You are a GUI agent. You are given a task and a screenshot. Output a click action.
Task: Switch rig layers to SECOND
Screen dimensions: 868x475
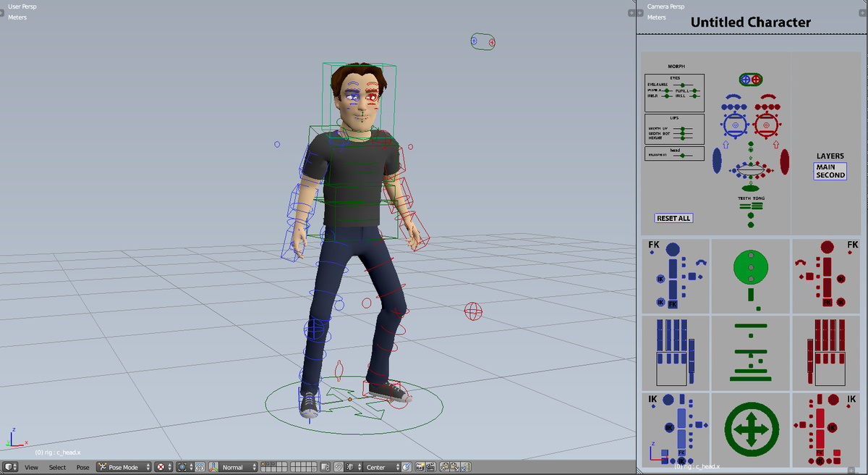pos(830,176)
